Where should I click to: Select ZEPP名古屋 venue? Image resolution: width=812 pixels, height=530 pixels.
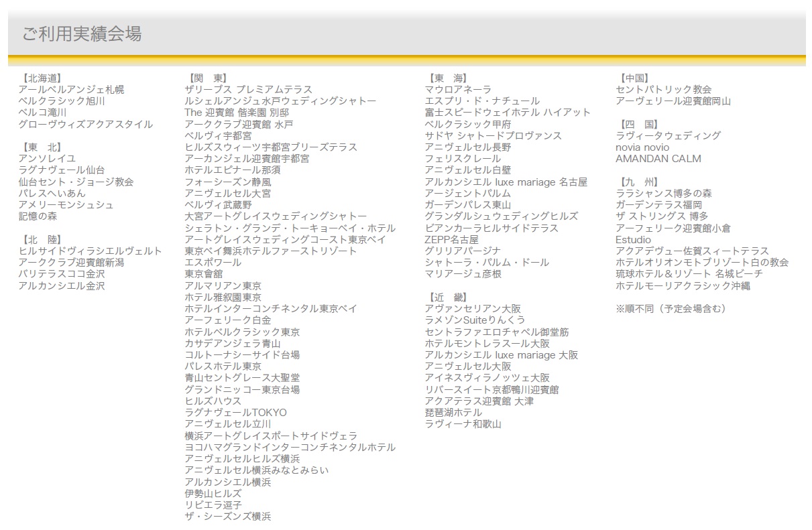click(452, 239)
